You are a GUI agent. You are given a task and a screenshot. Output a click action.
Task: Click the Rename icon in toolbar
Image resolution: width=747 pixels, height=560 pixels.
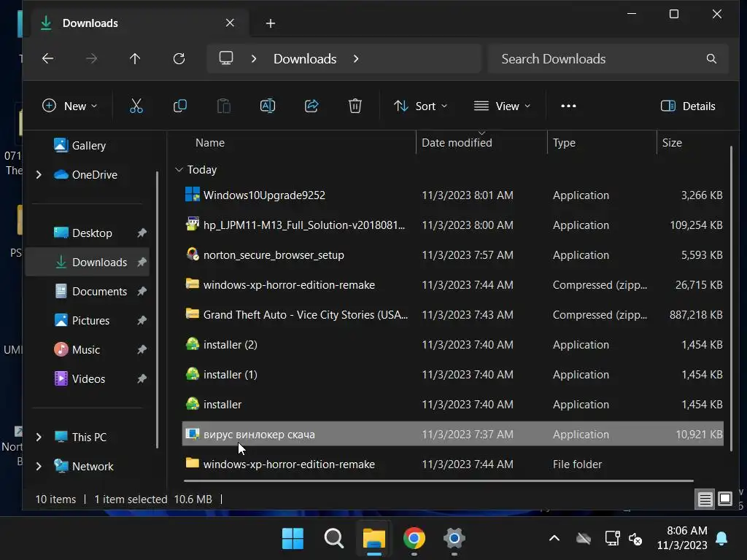(267, 106)
